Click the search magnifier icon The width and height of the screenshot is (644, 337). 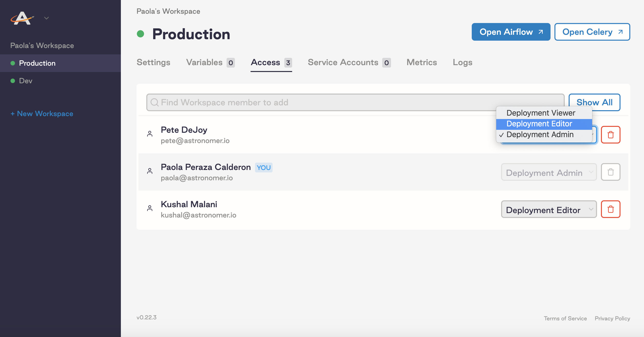154,102
